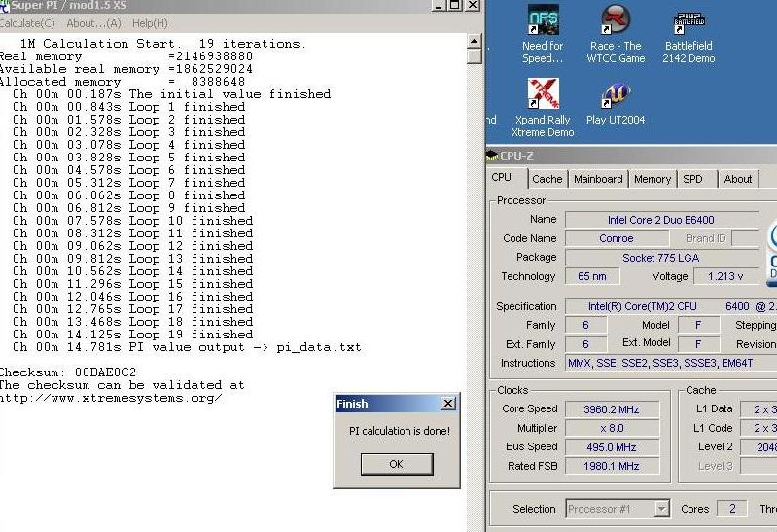Screen dimensions: 777x532
Task: Click the Technology value 65 nm
Action: (592, 276)
